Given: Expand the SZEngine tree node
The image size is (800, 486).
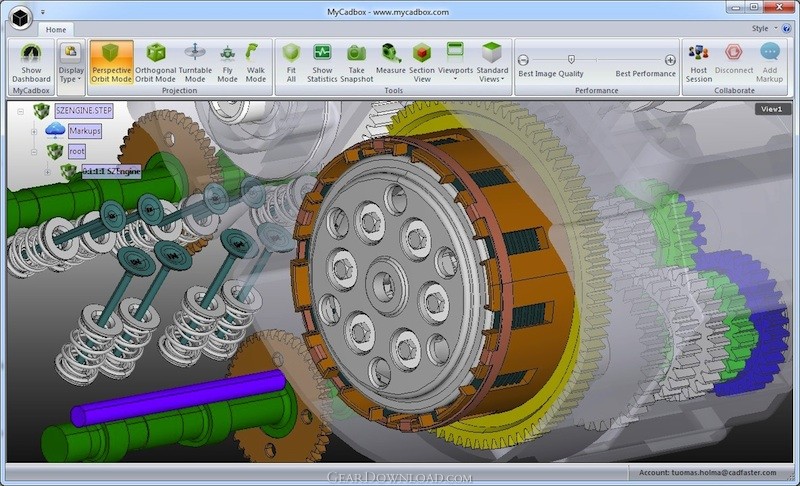Looking at the screenshot, I should (x=47, y=172).
